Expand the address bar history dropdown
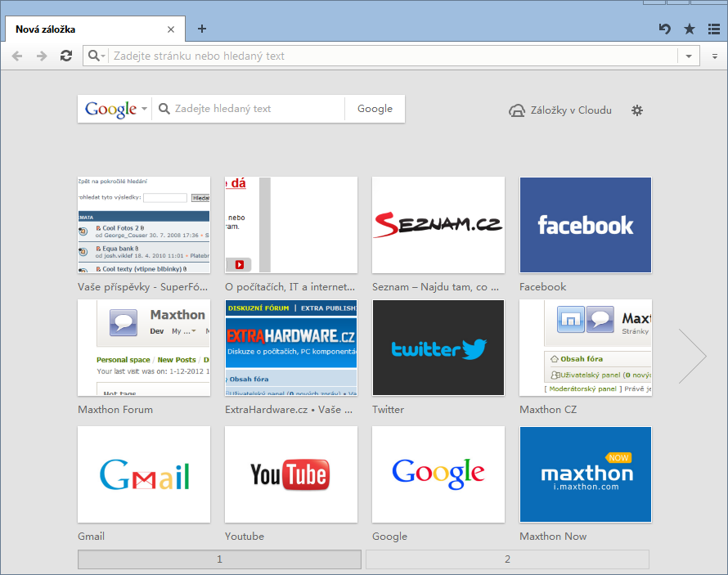This screenshot has width=728, height=575. pyautogui.click(x=689, y=56)
